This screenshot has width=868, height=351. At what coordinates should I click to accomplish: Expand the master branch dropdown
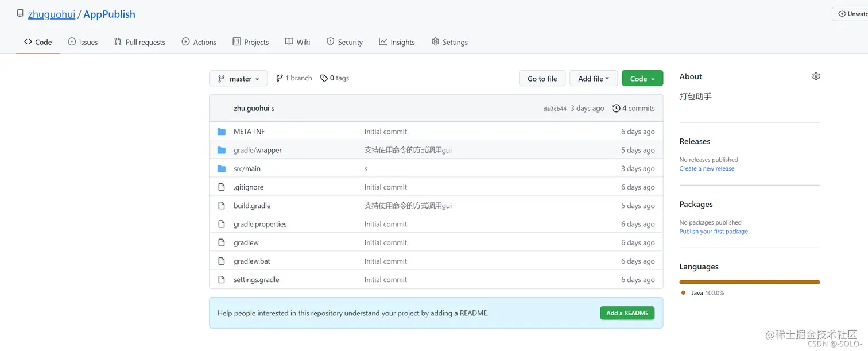click(x=238, y=79)
